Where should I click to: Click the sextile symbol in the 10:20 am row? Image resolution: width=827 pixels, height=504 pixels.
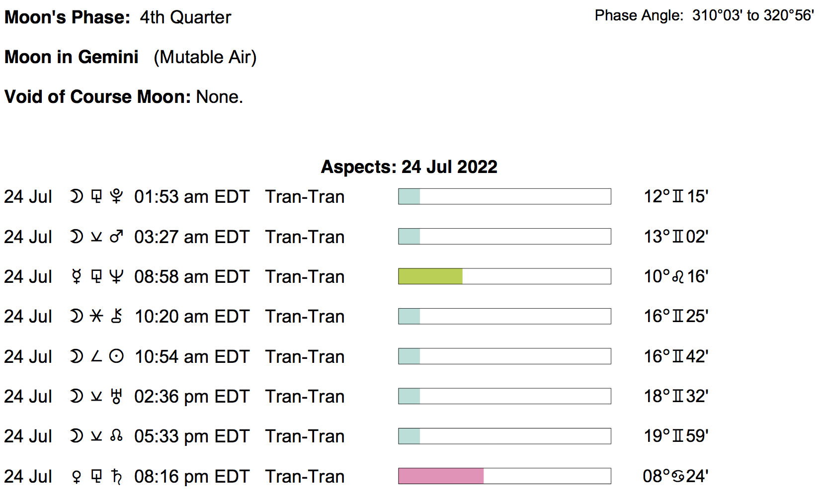(96, 316)
